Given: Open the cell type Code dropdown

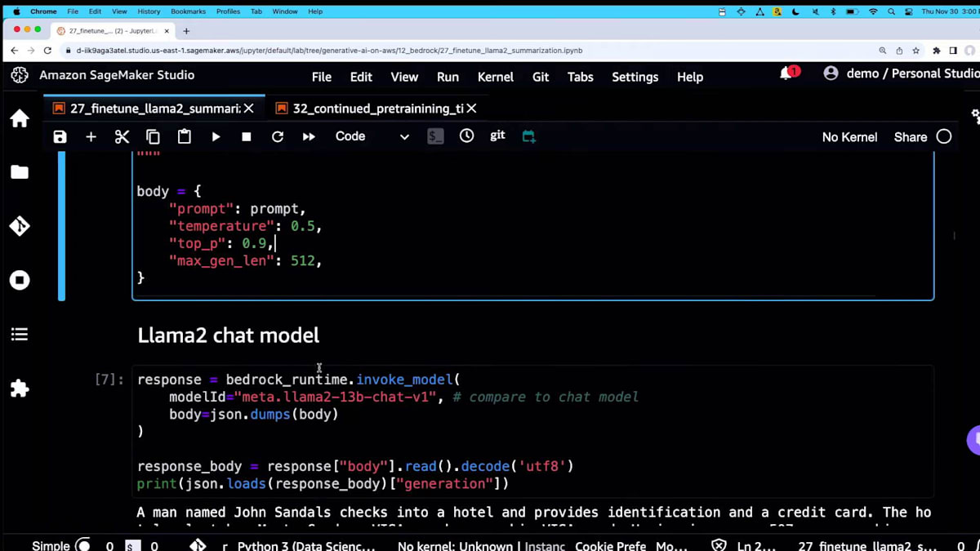Looking at the screenshot, I should click(372, 136).
